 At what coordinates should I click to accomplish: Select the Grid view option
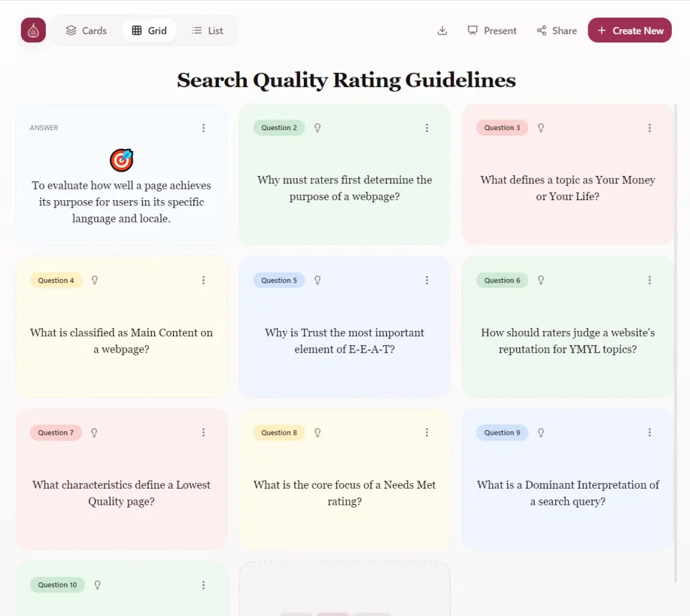149,30
